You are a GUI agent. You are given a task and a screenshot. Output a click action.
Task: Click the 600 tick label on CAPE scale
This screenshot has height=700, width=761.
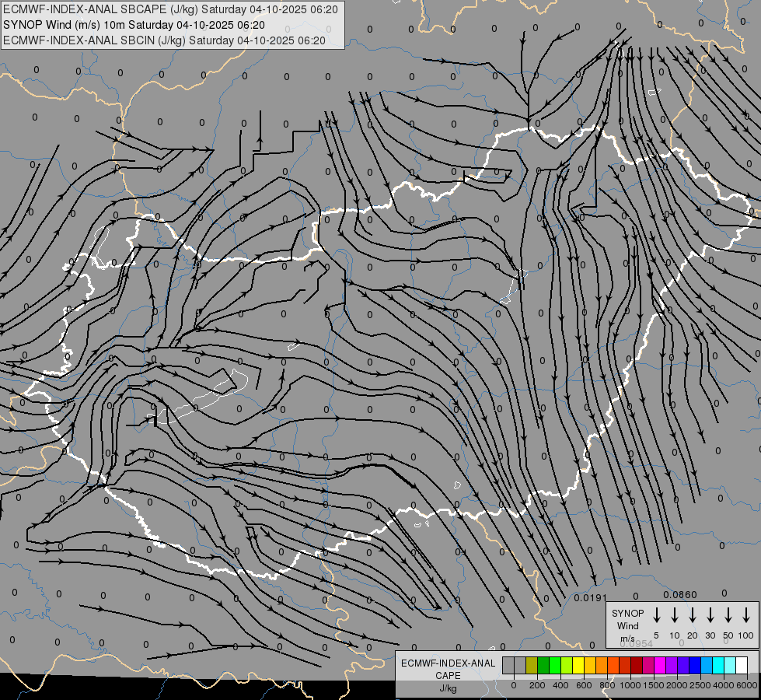pos(584,685)
